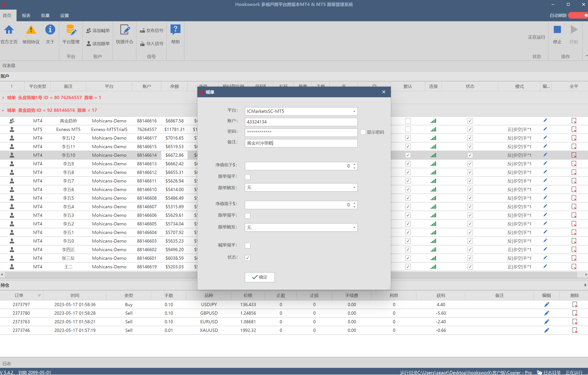Untick the 状态 checkbox in dialog
588x375 pixels.
click(248, 258)
